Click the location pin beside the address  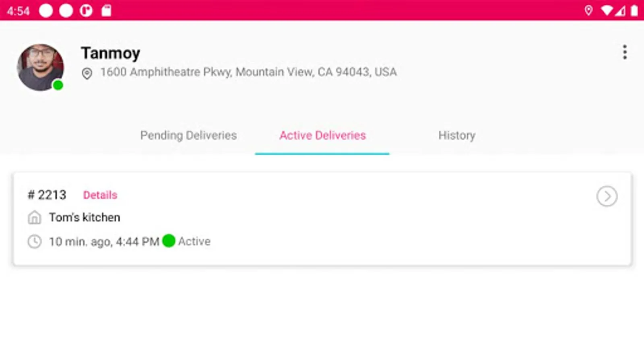[x=87, y=73]
